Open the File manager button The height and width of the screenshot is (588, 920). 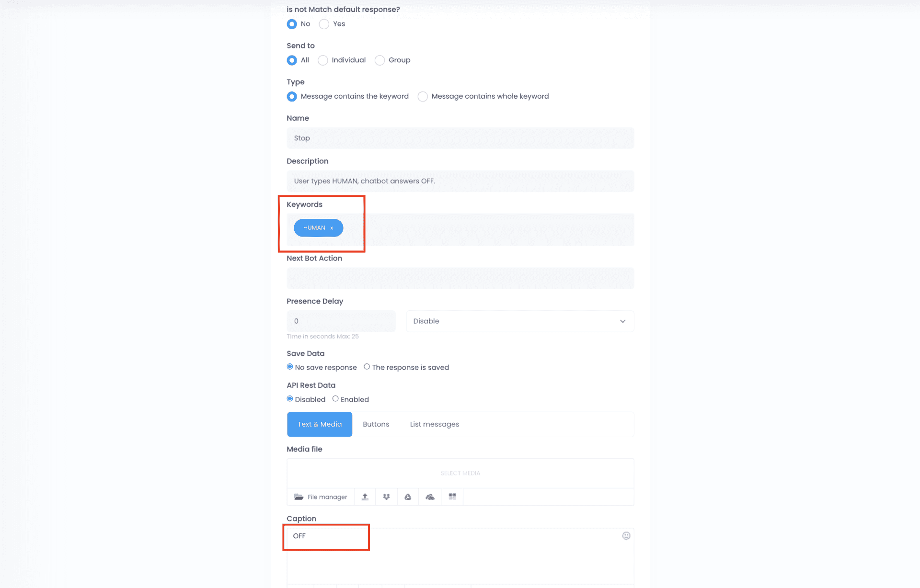click(x=321, y=497)
